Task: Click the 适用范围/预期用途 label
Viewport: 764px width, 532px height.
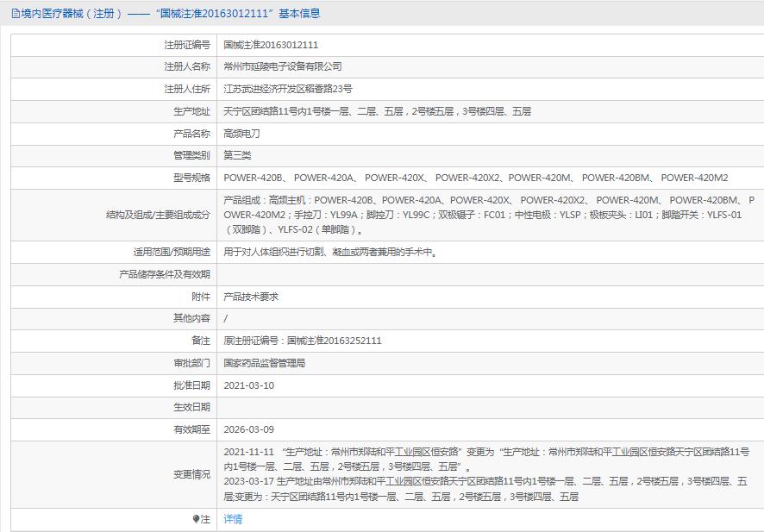Action: [x=172, y=252]
